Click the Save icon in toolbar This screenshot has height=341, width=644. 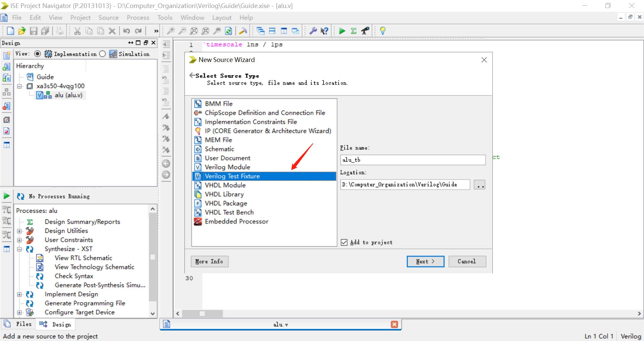34,31
